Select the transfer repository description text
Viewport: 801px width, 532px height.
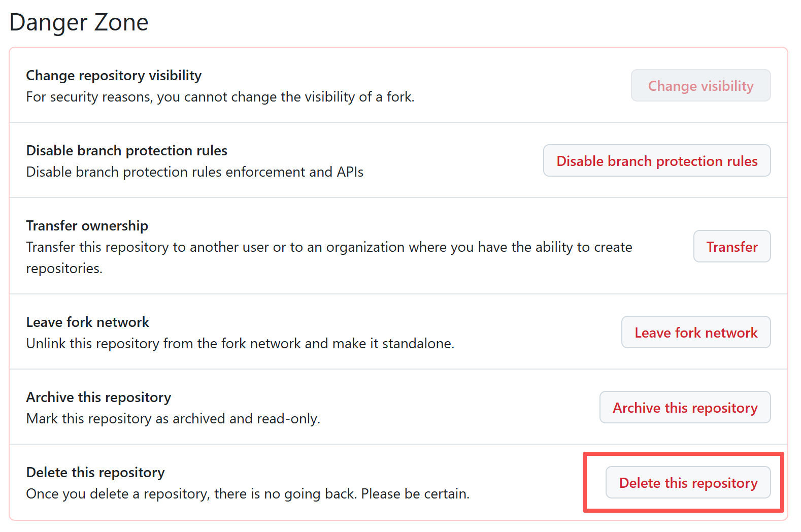[329, 247]
